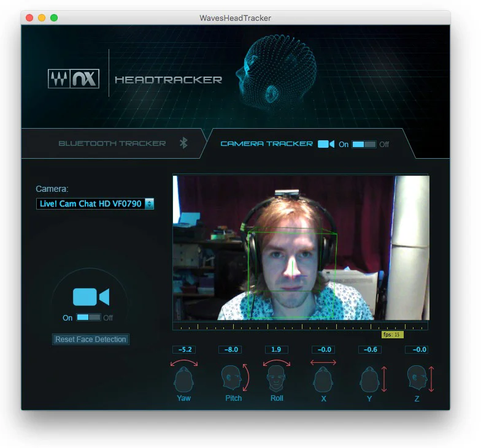Click the webcam video preview
Viewport: 481px width, 448px height.
pos(301,248)
